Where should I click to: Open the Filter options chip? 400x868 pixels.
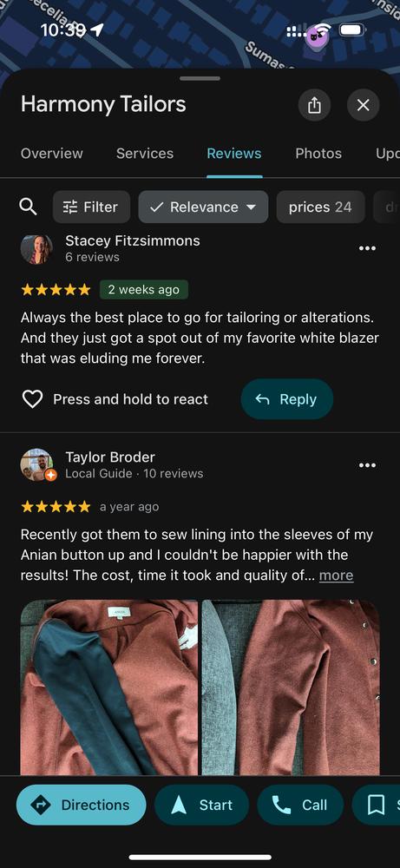coord(91,207)
